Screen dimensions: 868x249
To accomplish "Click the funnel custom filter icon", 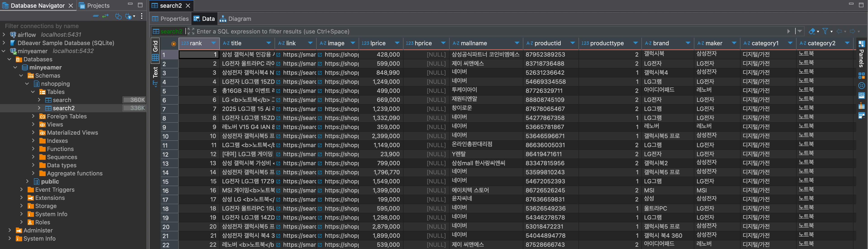I will 825,31.
